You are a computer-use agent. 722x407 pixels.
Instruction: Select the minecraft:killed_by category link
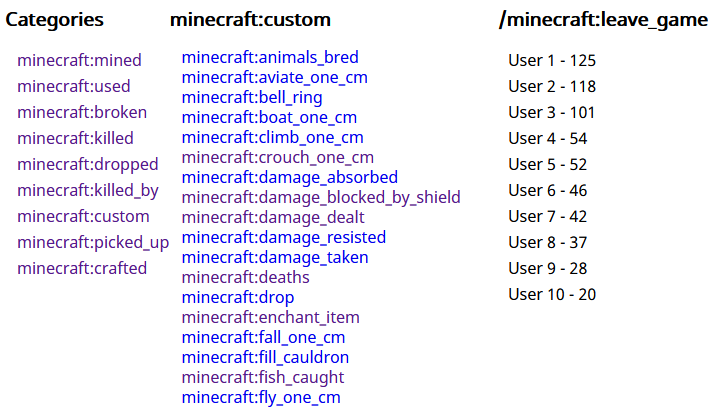pyautogui.click(x=88, y=190)
